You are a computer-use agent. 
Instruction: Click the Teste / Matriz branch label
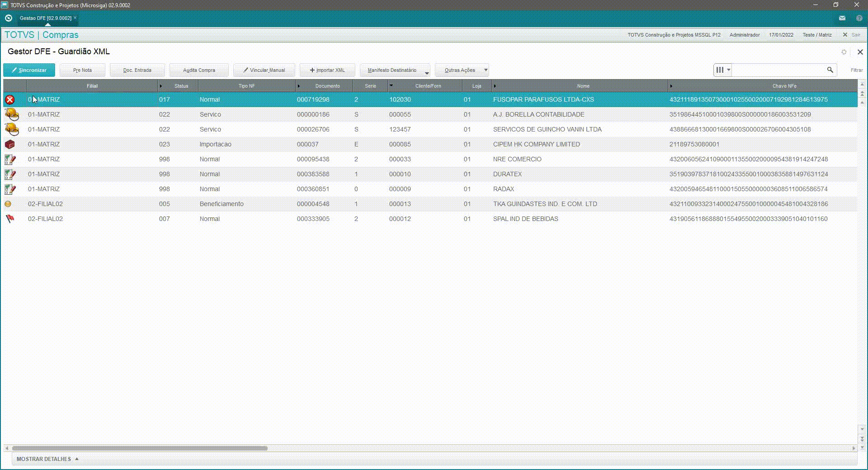pyautogui.click(x=817, y=35)
